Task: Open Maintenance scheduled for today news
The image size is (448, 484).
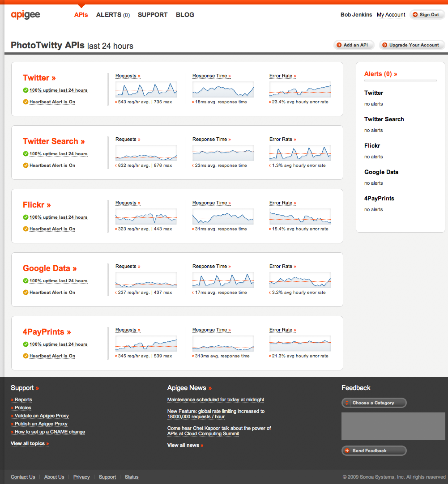Action: (216, 400)
